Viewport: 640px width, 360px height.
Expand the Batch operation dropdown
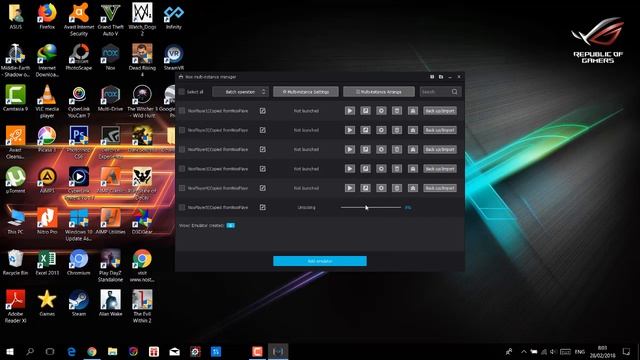(240, 92)
